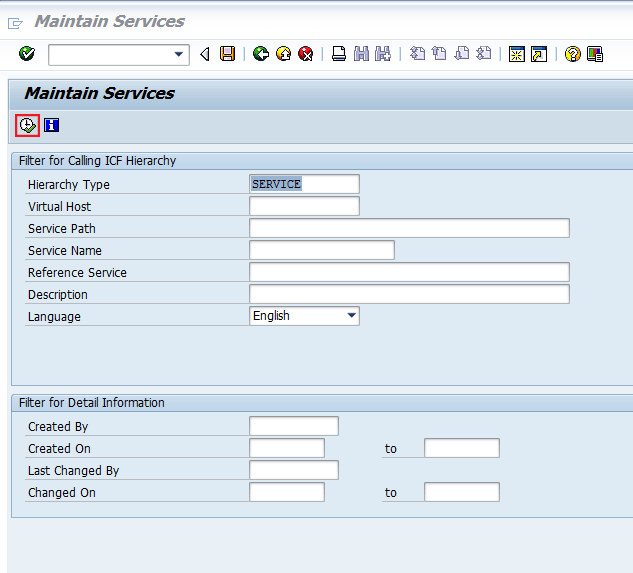Expand the command field history dropdown
Screen dimensions: 633x573
pos(179,54)
